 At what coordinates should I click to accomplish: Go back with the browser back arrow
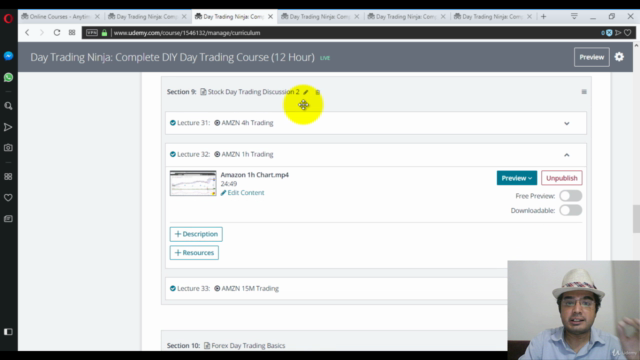(x=27, y=33)
